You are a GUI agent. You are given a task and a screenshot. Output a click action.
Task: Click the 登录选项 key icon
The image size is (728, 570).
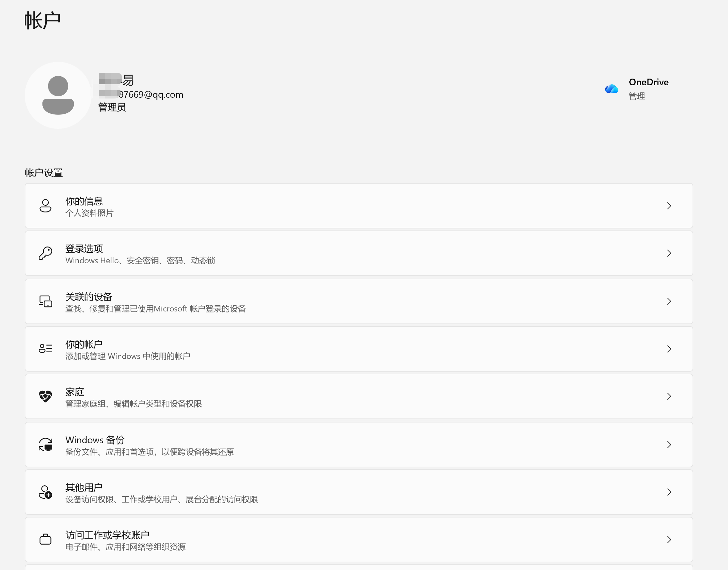point(45,253)
